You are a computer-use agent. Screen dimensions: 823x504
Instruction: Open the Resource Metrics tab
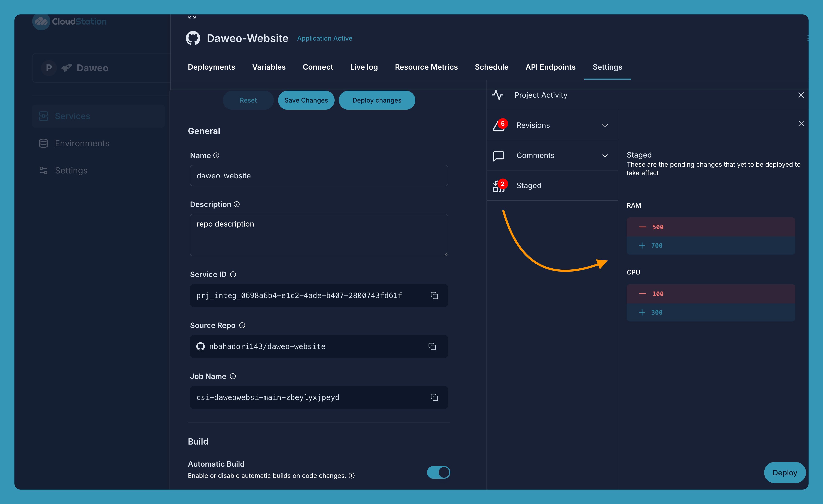pos(426,67)
